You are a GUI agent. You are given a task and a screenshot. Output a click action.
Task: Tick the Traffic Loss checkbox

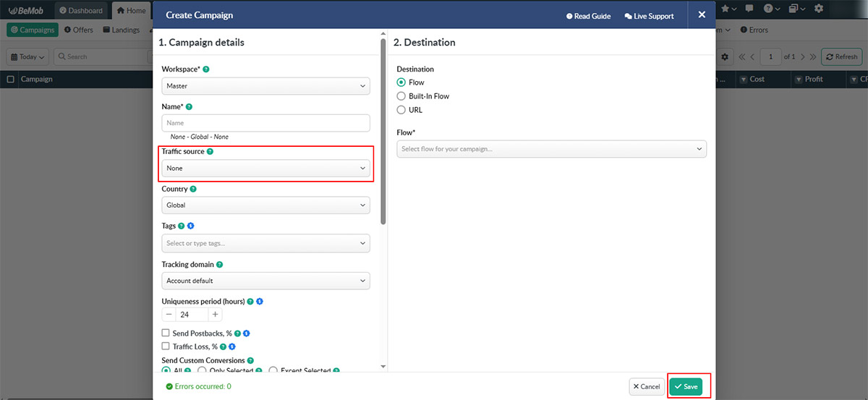[166, 347]
